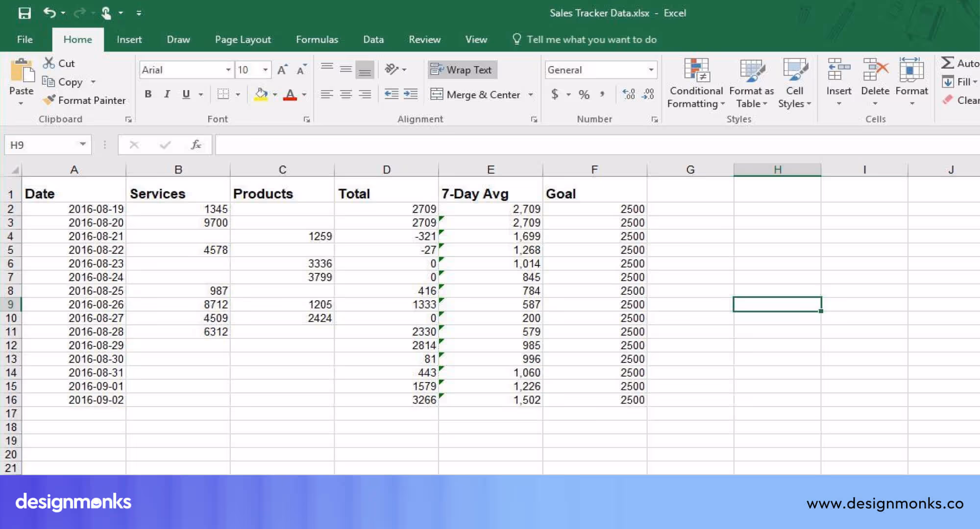Expand the Merge & Center dropdown arrow

click(x=531, y=94)
